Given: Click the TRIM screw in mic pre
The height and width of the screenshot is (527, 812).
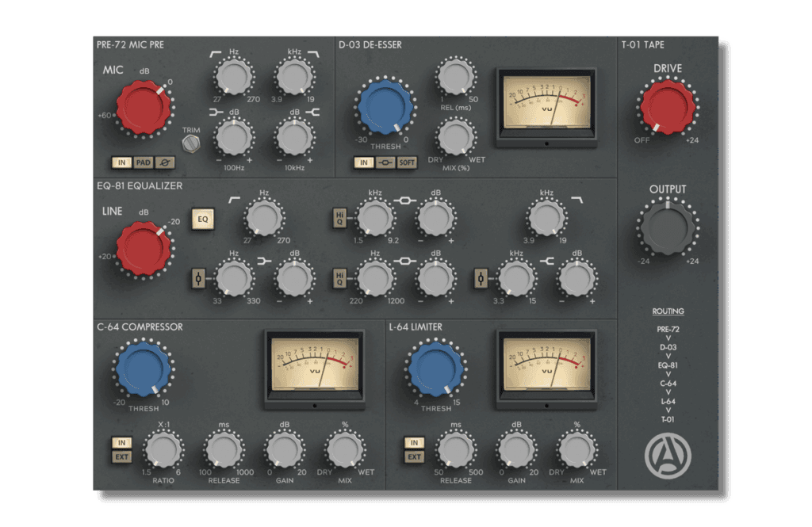Looking at the screenshot, I should 190,143.
